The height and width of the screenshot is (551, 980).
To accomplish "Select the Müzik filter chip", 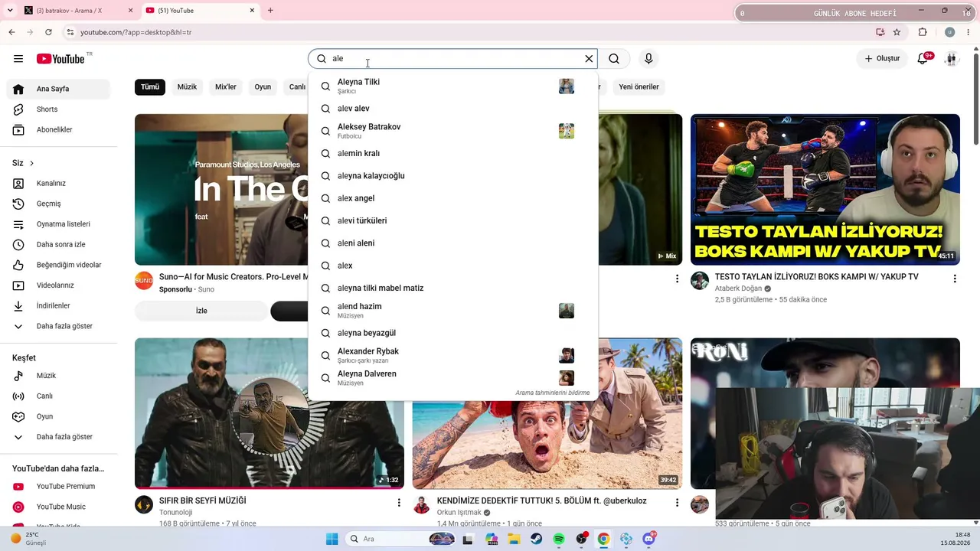I will pos(187,87).
